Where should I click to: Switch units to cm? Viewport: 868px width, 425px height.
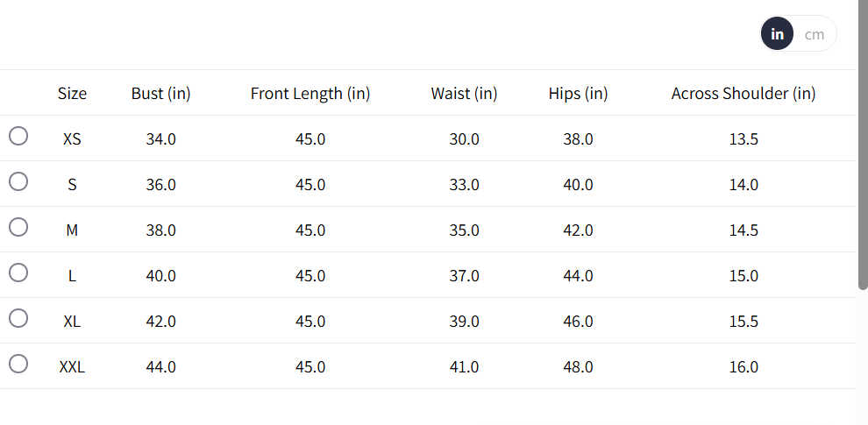815,34
